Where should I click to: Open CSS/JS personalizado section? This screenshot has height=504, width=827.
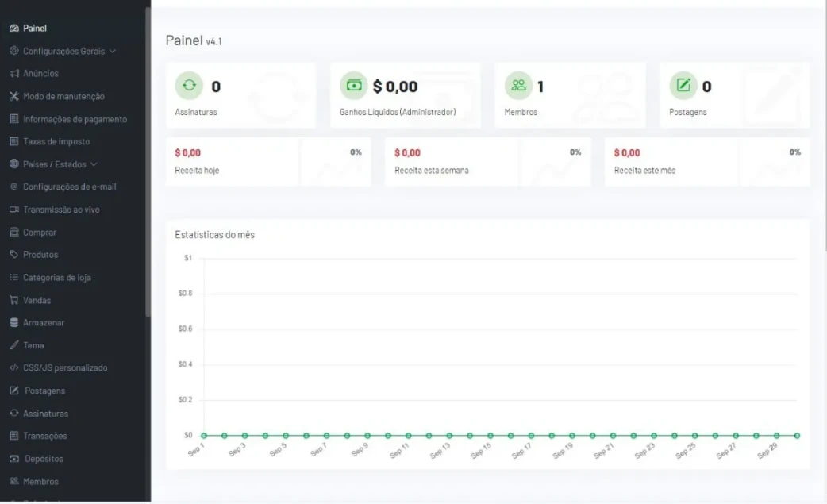click(x=65, y=368)
